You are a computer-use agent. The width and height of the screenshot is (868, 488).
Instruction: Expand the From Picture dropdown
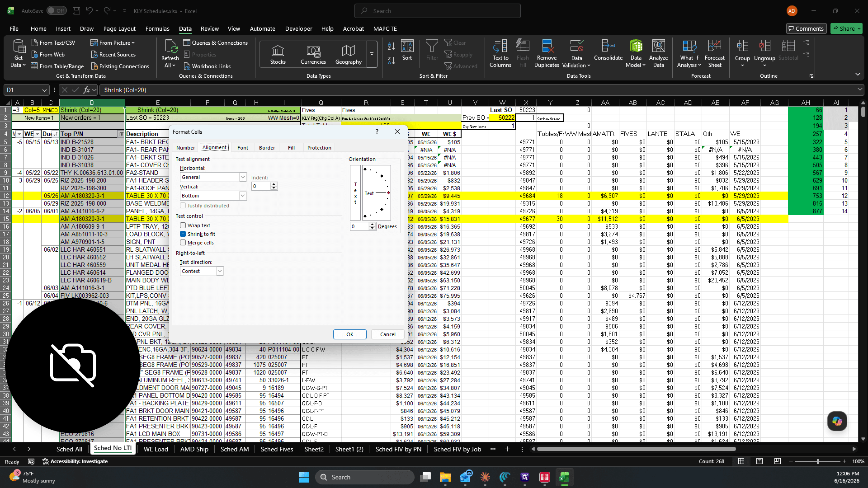tap(133, 43)
